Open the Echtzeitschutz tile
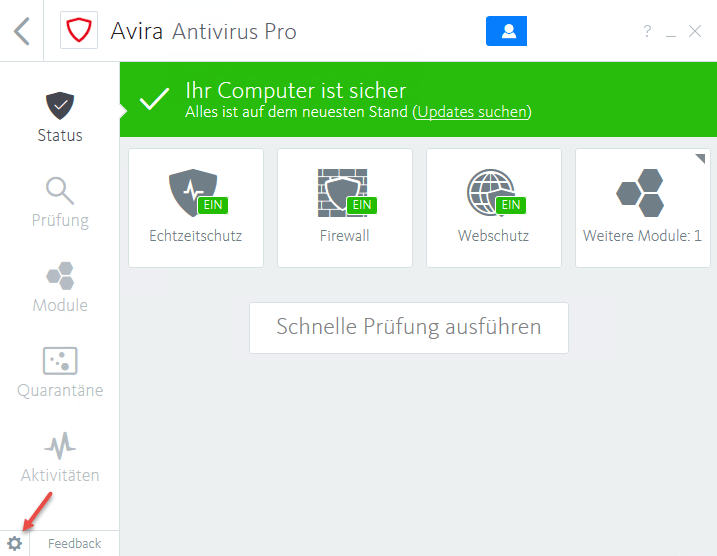This screenshot has height=556, width=717. pyautogui.click(x=196, y=208)
